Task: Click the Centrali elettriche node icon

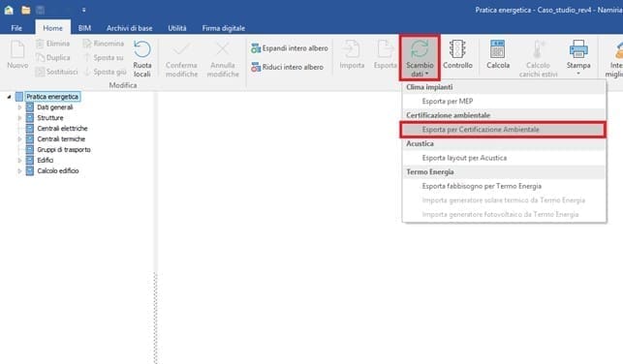Action: pos(30,129)
